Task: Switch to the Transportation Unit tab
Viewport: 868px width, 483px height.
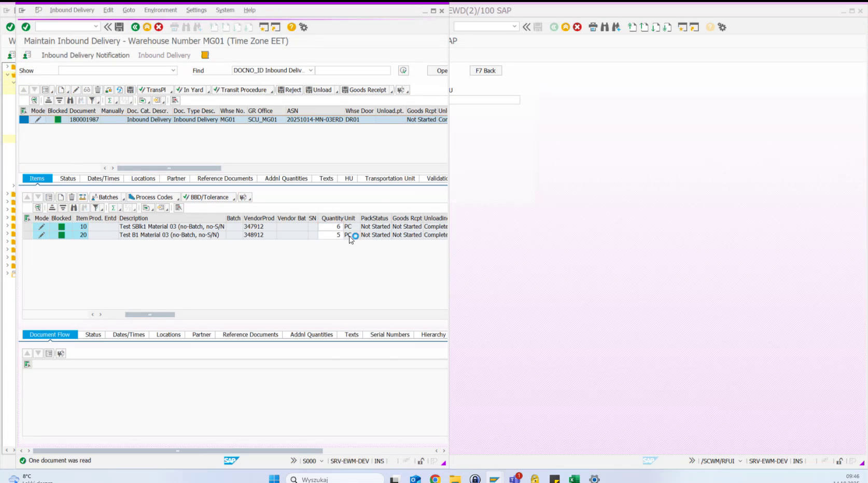Action: [389, 178]
